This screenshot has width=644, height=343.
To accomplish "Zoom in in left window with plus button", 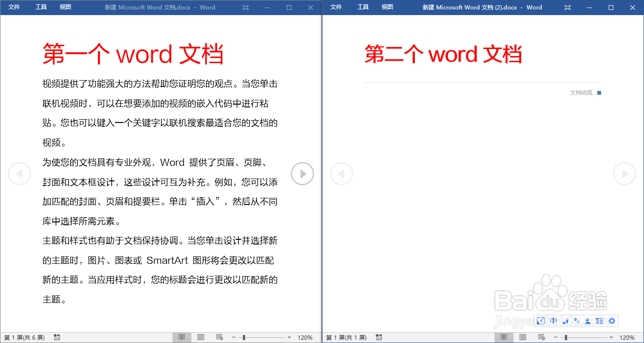I will [289, 337].
